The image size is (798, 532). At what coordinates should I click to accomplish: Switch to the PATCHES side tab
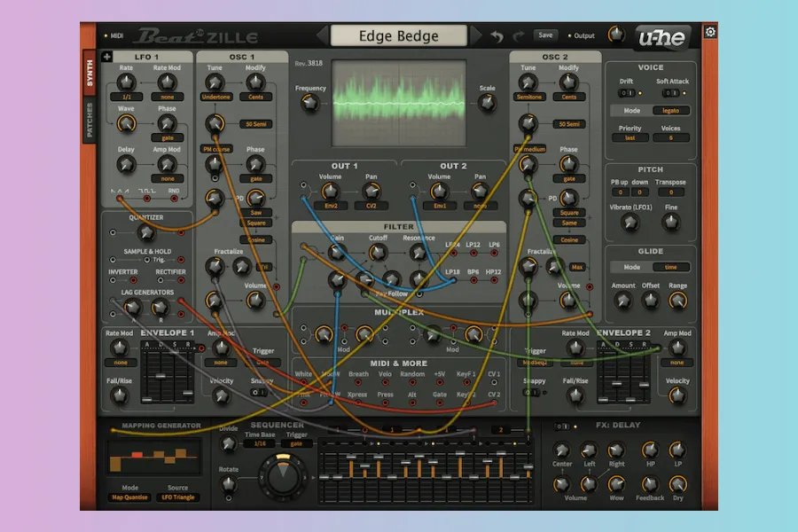[x=90, y=120]
